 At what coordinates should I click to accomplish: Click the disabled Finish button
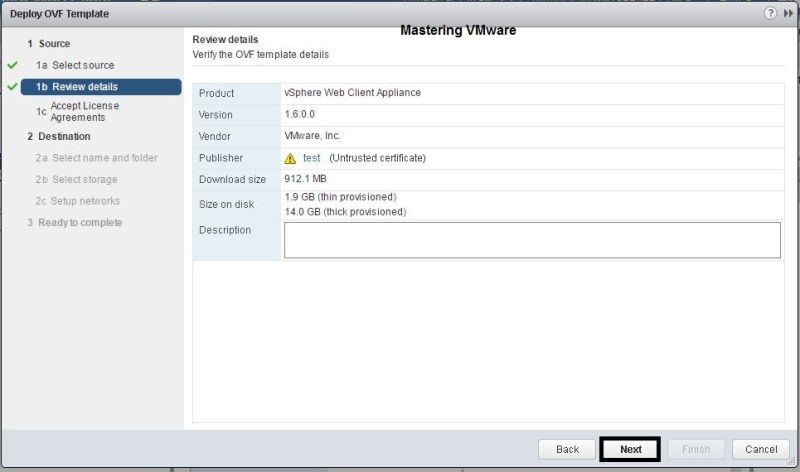click(x=696, y=449)
